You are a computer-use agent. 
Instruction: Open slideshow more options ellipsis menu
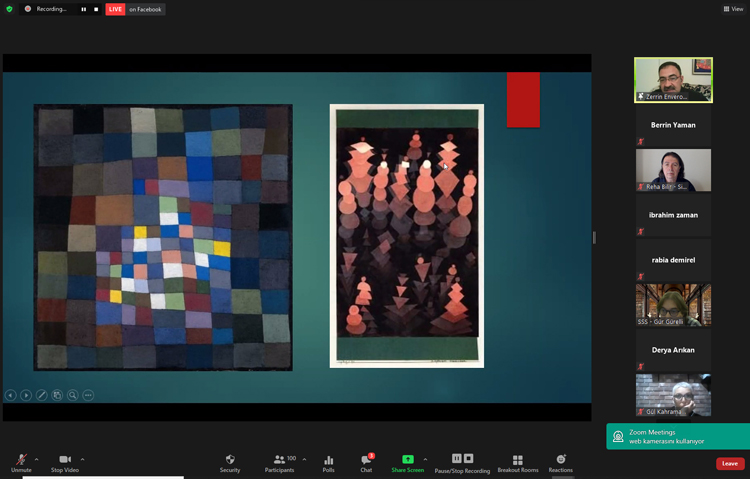88,395
